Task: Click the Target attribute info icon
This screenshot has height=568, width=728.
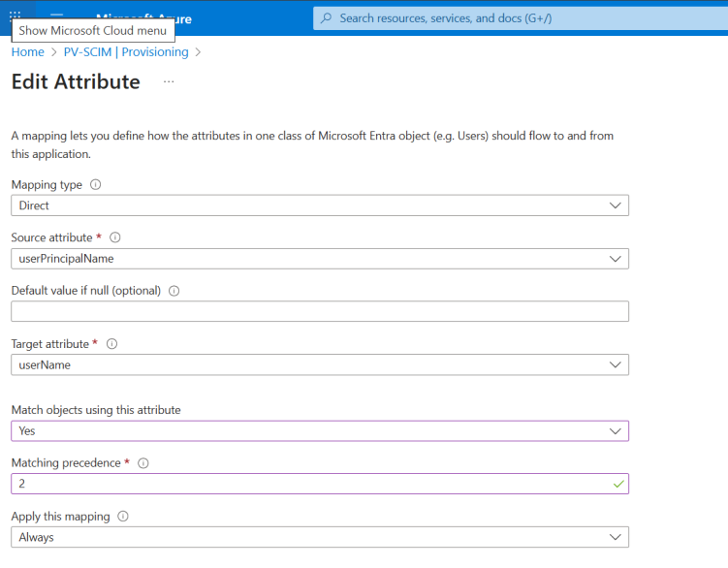Action: tap(111, 344)
